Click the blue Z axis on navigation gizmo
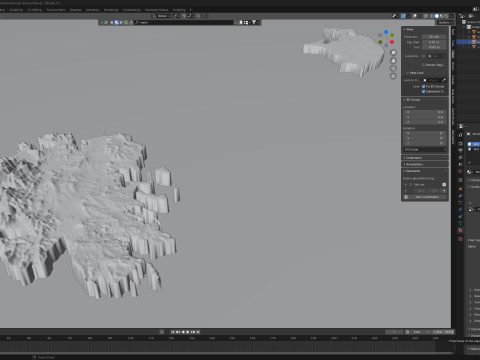Screen dimensions: 480x360 coord(386,32)
